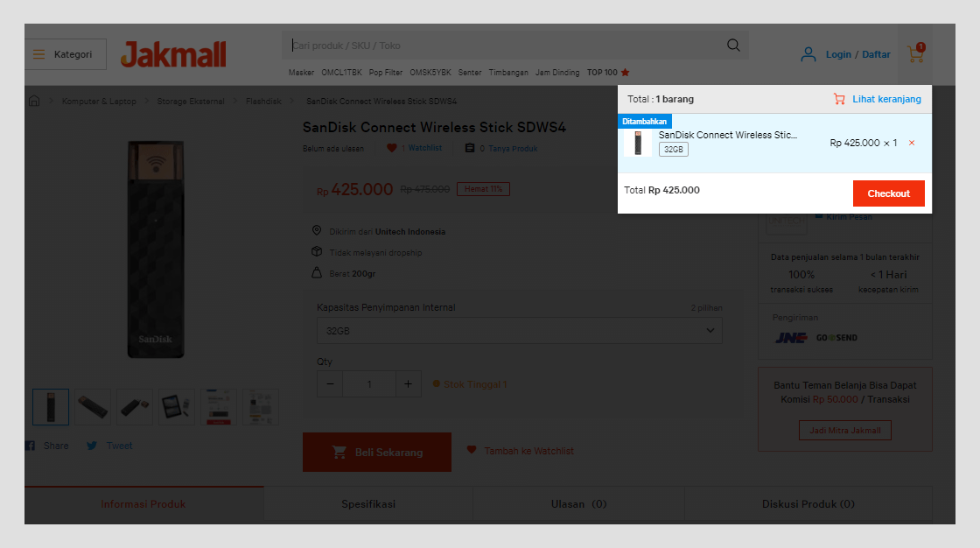
Task: Open the Kategori hamburger menu
Action: pyautogui.click(x=65, y=54)
